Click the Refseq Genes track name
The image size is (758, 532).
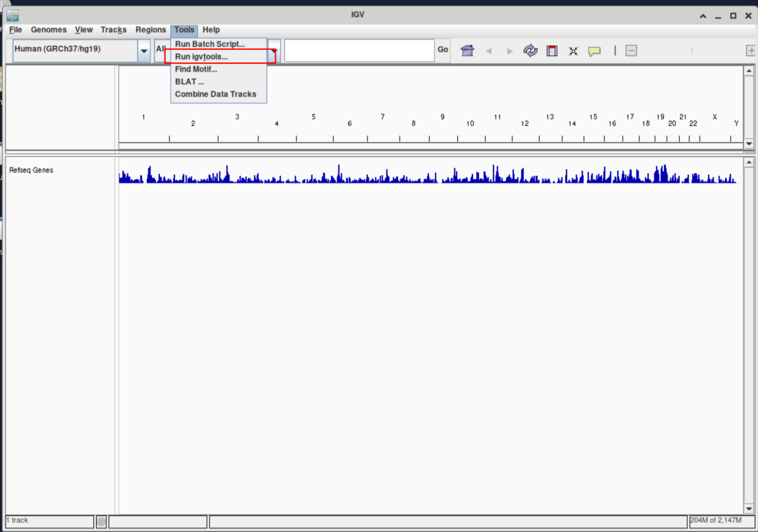tap(31, 170)
